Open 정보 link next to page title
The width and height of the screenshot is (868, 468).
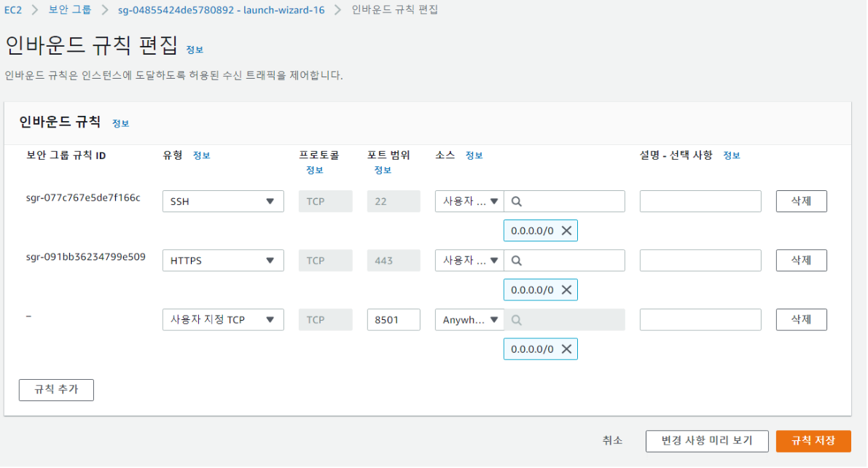point(195,50)
